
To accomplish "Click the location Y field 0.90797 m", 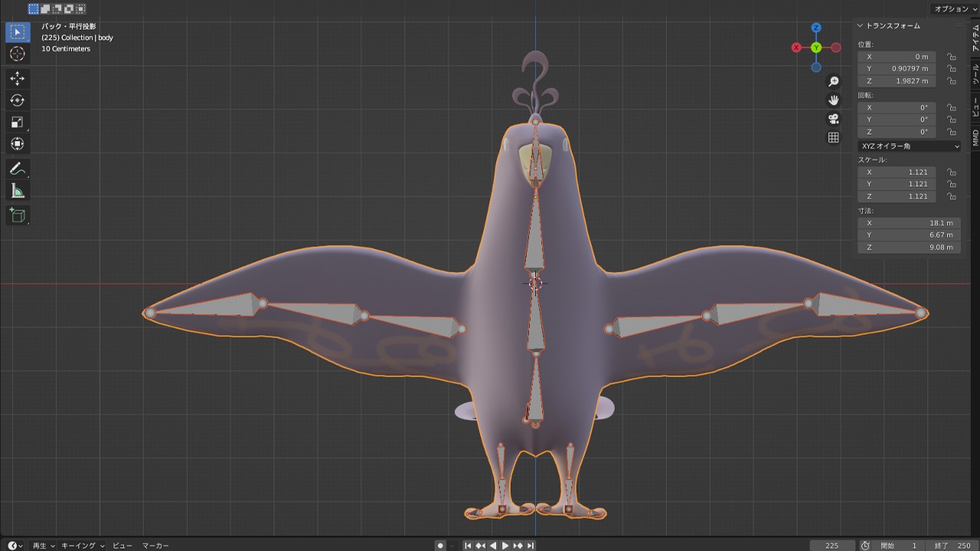I will tap(897, 69).
